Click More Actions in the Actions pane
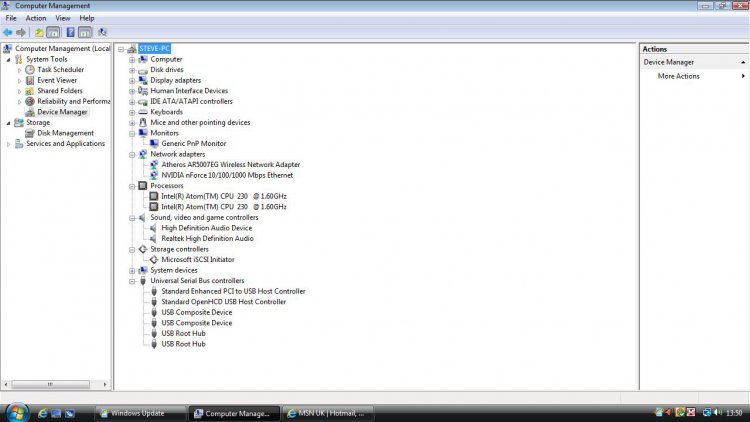Screen dimensions: 750x422 pos(678,76)
